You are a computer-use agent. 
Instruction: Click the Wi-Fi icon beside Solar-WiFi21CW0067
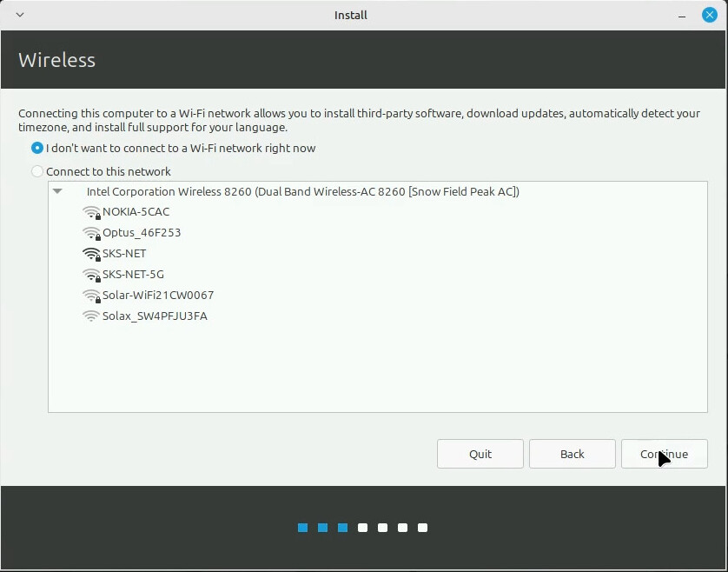pyautogui.click(x=91, y=296)
